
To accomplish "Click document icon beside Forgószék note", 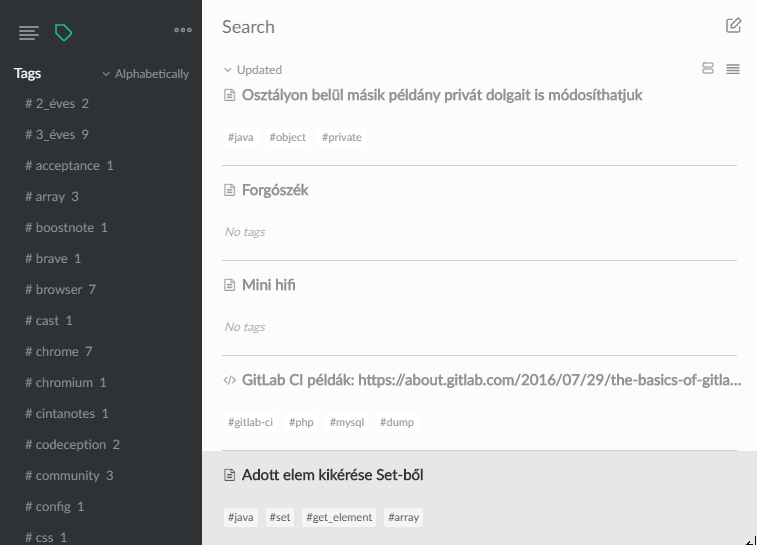I will (x=230, y=190).
